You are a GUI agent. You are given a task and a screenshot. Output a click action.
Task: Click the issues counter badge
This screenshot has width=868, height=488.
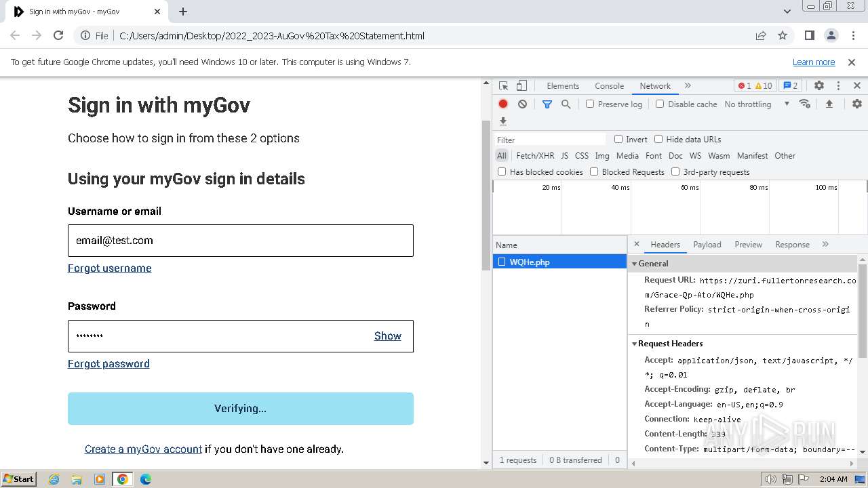(x=790, y=85)
